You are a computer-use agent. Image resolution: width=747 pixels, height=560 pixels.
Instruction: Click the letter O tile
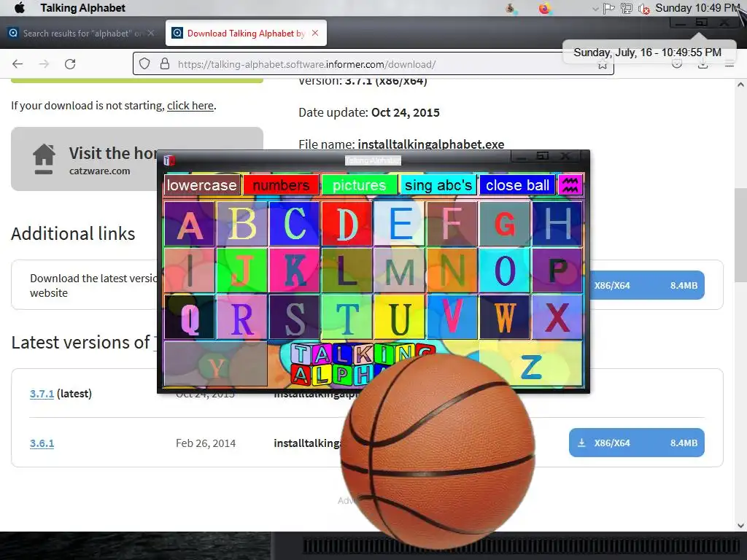[x=505, y=270]
